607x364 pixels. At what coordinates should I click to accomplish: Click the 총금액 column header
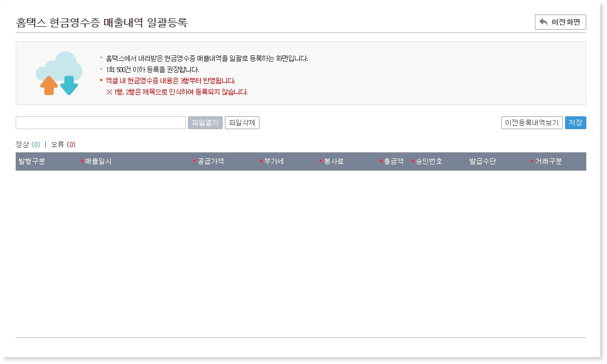point(393,162)
